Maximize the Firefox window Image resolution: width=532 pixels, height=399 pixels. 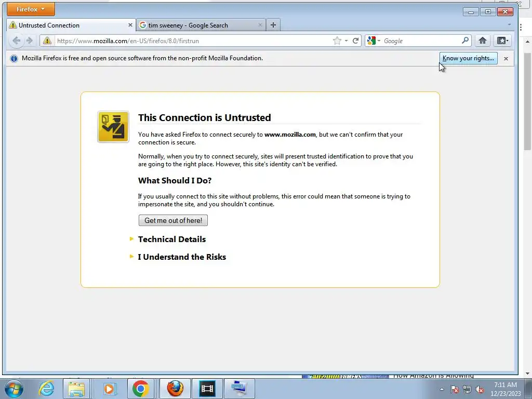(488, 12)
